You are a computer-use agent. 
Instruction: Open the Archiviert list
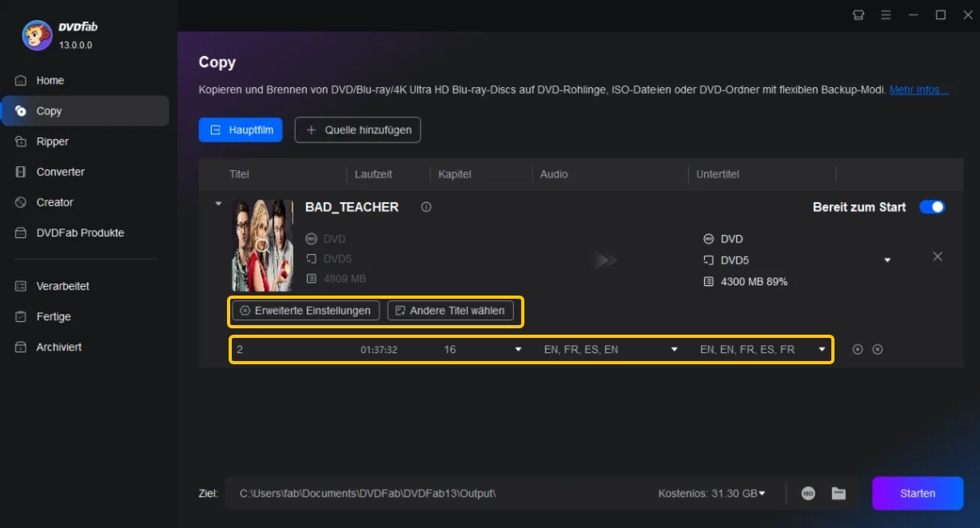(x=58, y=347)
